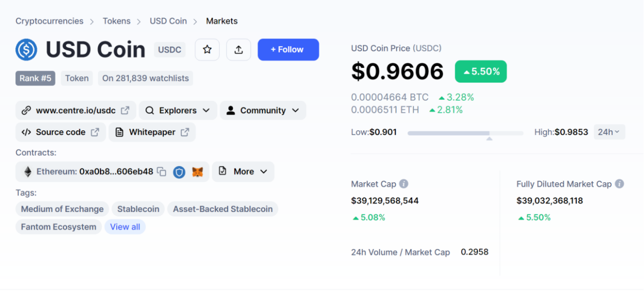Click the Low:$0.901 label
This screenshot has width=644, height=298.
(x=374, y=132)
